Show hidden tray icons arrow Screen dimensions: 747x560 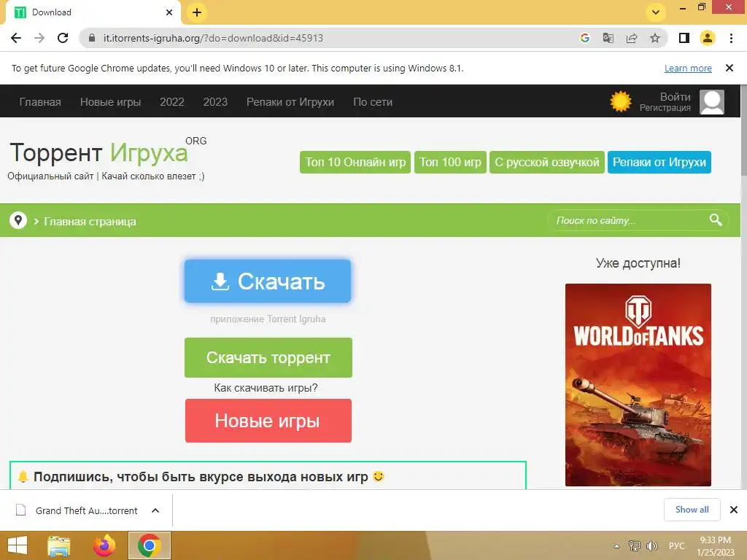(x=616, y=546)
